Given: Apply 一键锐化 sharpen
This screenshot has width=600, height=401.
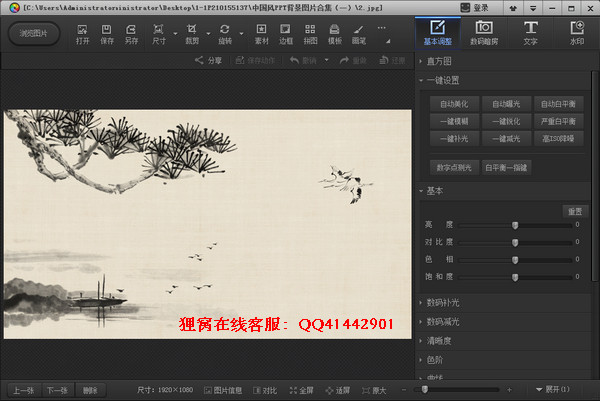Looking at the screenshot, I should 506,121.
